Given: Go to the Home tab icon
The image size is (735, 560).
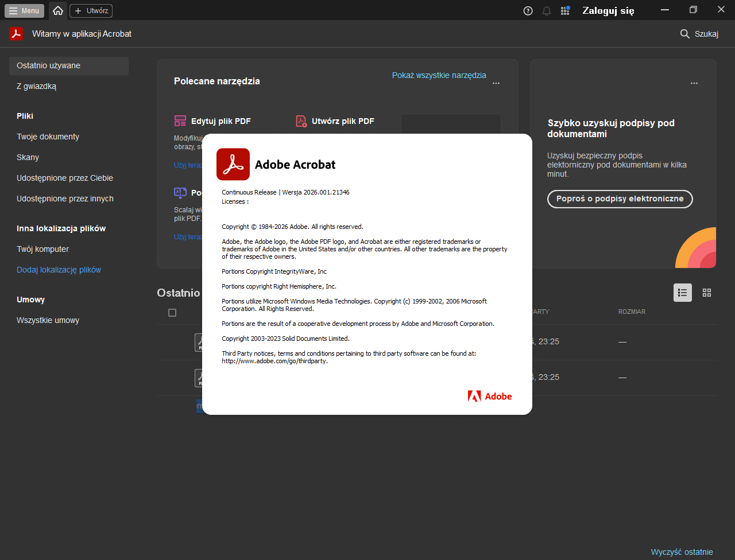Looking at the screenshot, I should pyautogui.click(x=58, y=10).
